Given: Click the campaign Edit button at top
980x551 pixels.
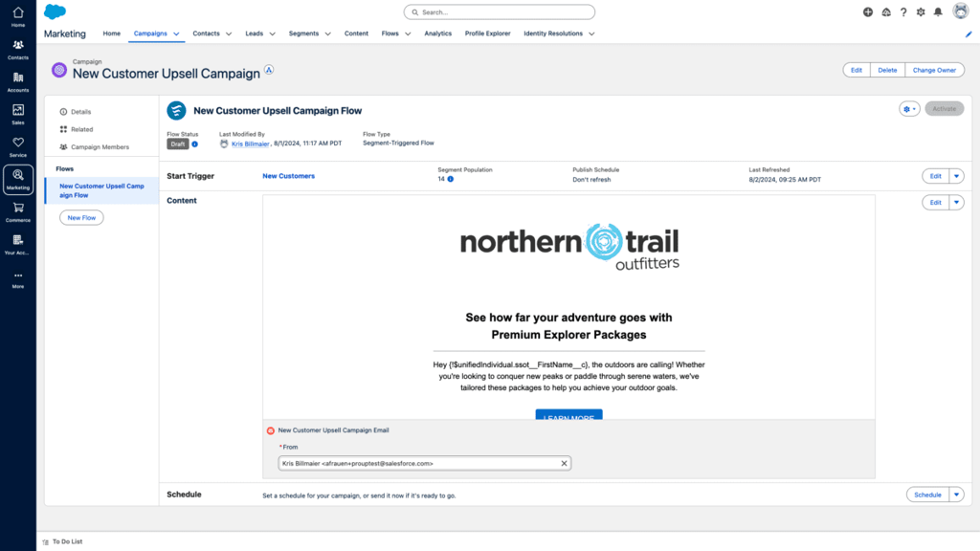Looking at the screenshot, I should point(857,70).
